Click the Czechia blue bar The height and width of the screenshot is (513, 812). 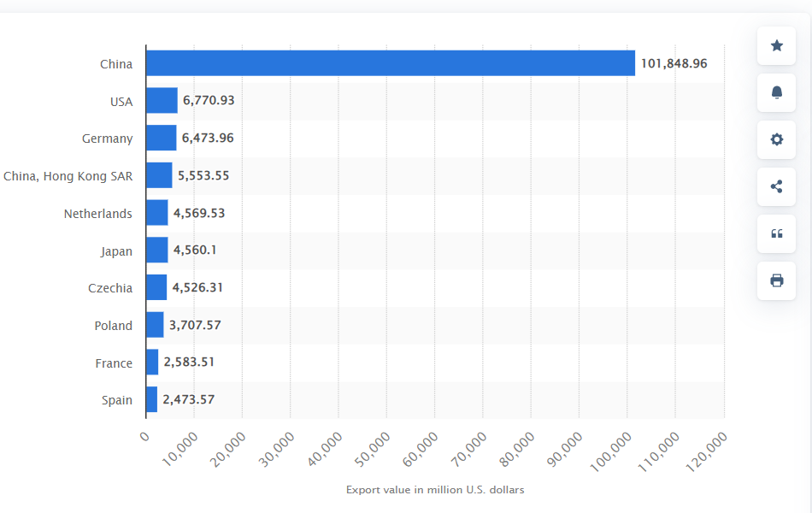pos(156,287)
